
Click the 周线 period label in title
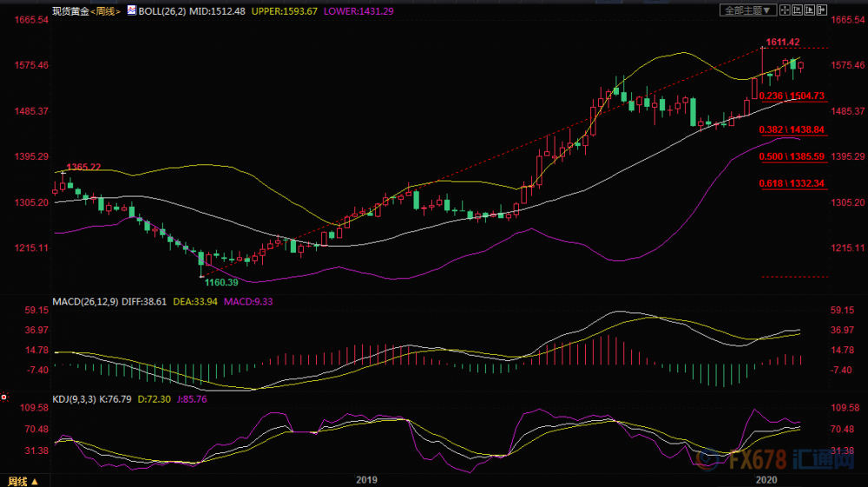point(105,11)
